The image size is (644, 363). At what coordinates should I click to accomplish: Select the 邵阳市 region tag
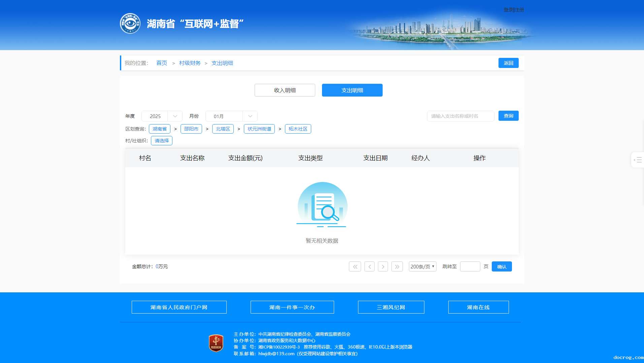click(x=191, y=129)
